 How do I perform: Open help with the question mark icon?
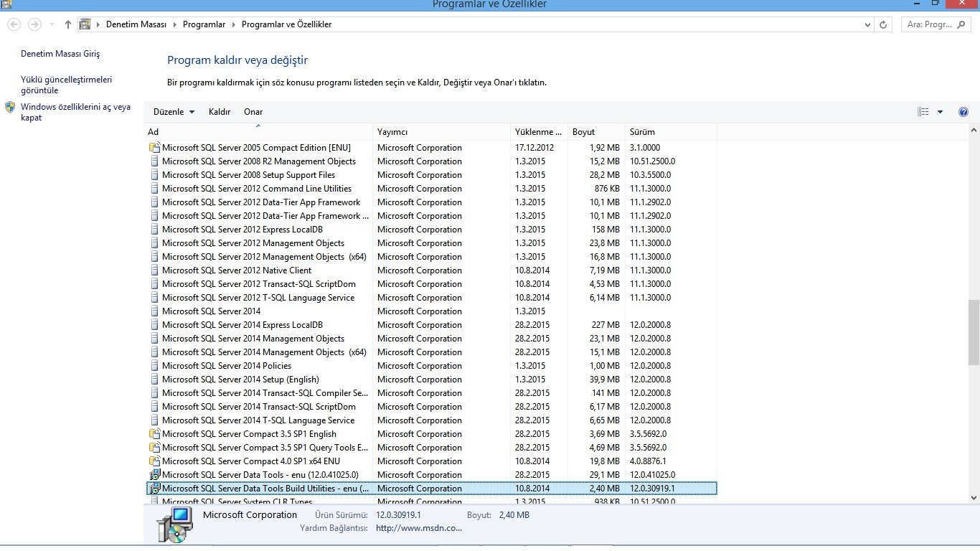click(963, 112)
